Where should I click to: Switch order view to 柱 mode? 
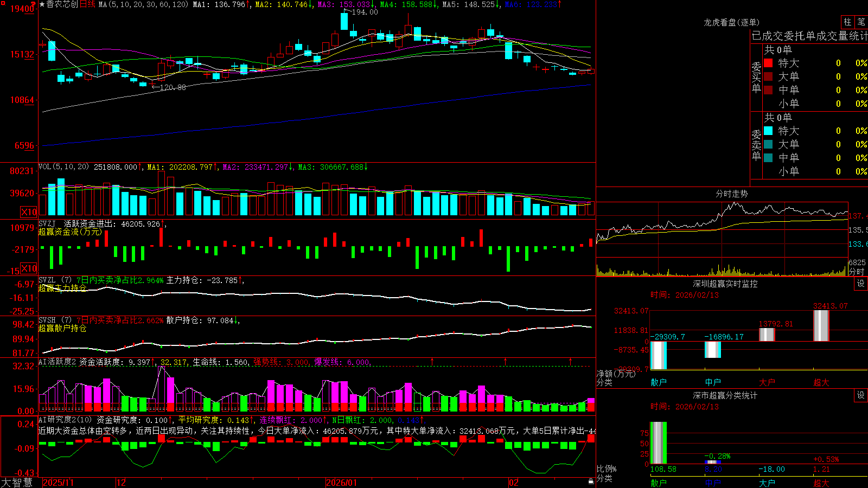click(847, 22)
